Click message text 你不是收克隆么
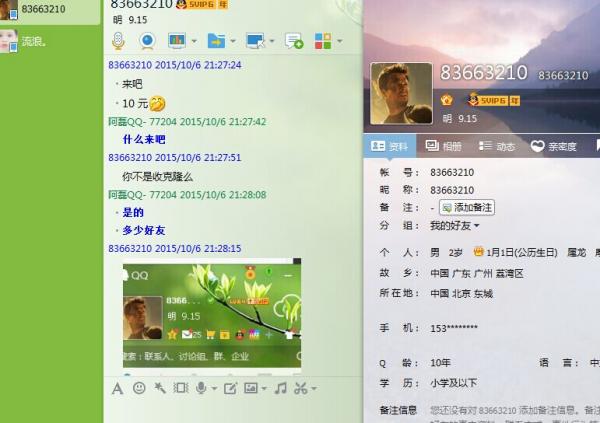 point(158,177)
